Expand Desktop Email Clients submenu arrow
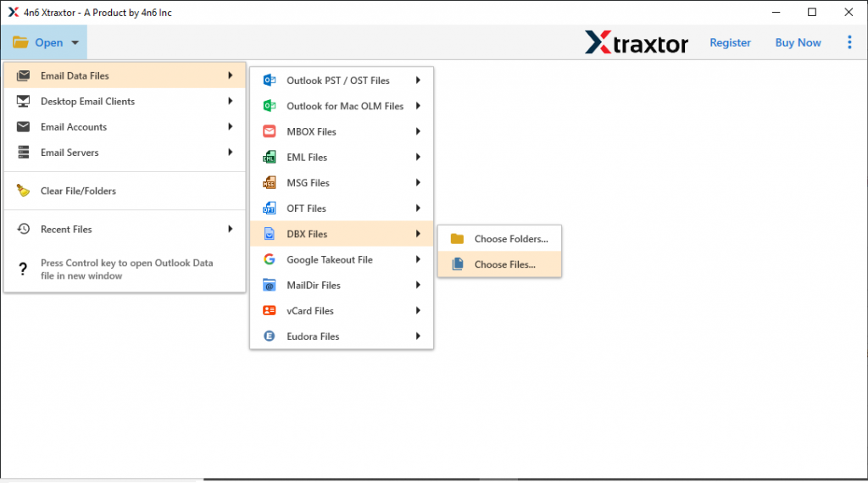Viewport: 868px width, 483px height. (231, 101)
